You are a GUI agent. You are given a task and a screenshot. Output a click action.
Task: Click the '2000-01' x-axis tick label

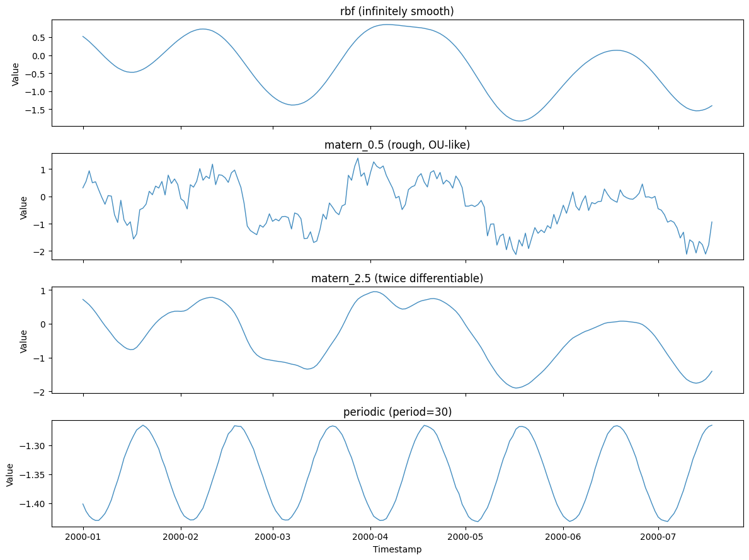(84, 537)
